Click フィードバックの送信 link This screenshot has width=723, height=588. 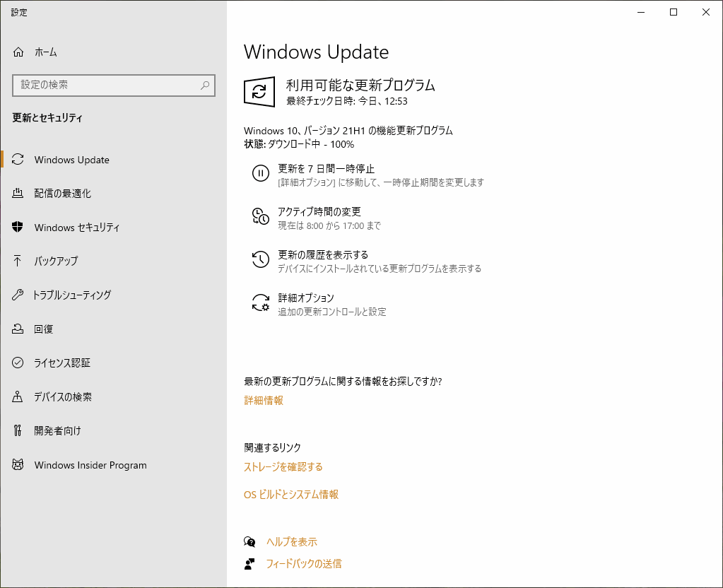pos(304,563)
